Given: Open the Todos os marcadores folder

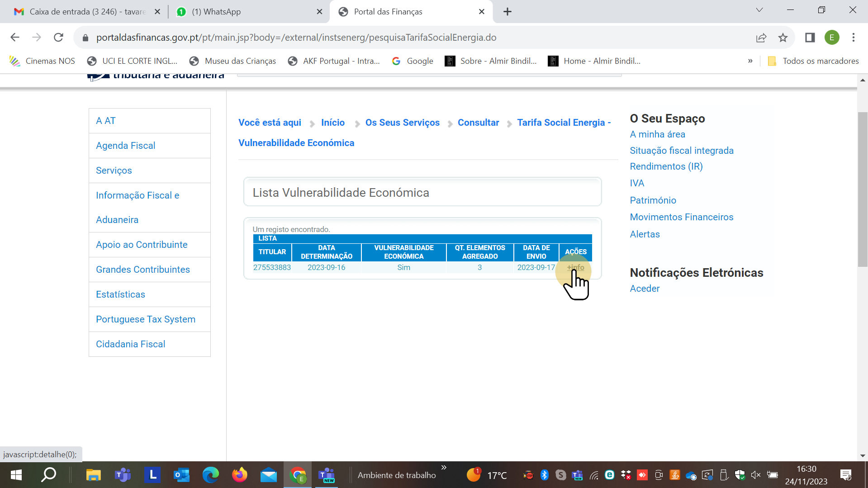Looking at the screenshot, I should pyautogui.click(x=814, y=61).
